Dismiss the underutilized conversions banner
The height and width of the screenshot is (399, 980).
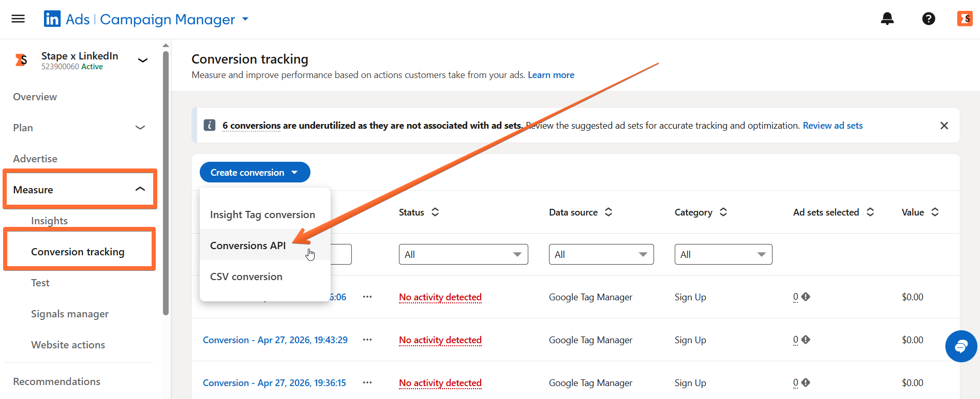tap(944, 126)
